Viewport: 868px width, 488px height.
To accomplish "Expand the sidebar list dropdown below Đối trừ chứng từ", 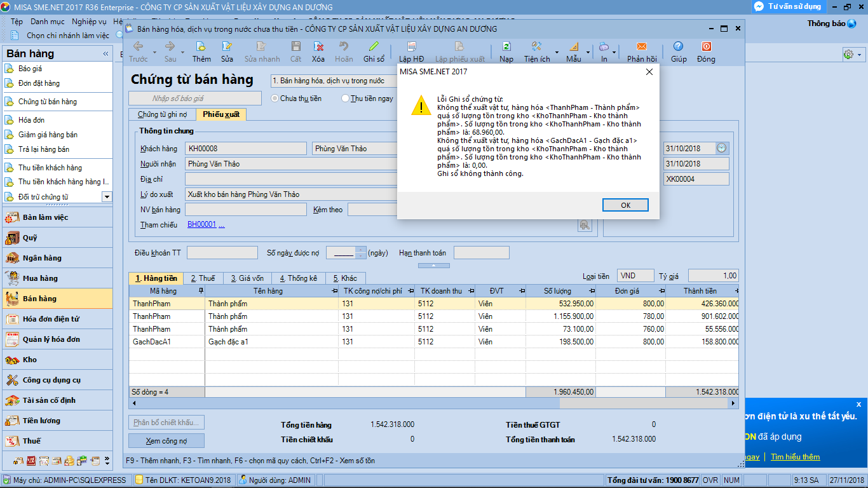I will point(107,197).
